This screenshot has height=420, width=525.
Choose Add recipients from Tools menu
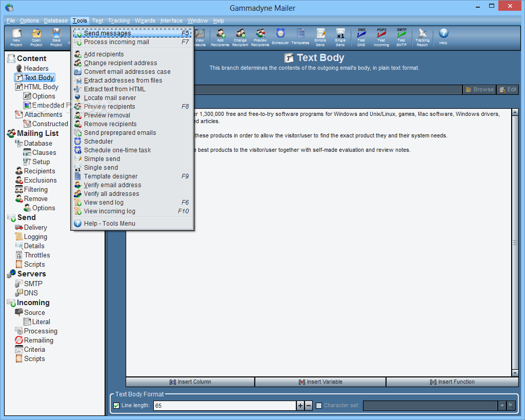(x=132, y=54)
